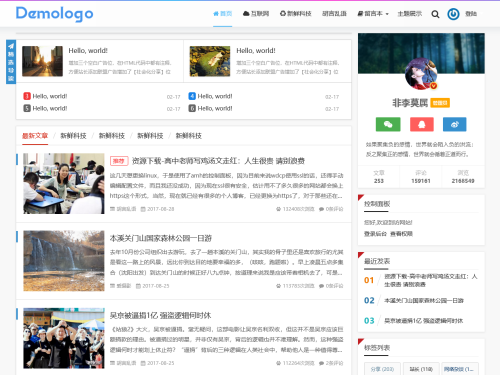Screen dimensions: 500x375
Task: Click the blue power login icon
Action: pyautogui.click(x=453, y=14)
